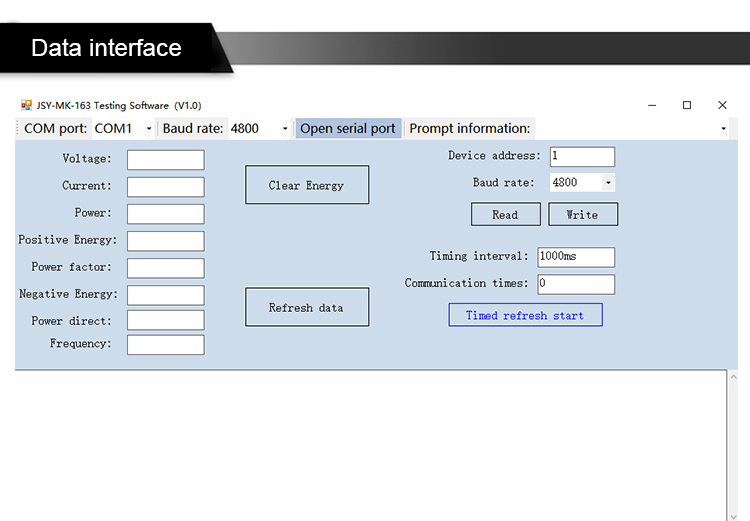Start the Timed refresh
The width and height of the screenshot is (750, 521).
click(x=525, y=315)
